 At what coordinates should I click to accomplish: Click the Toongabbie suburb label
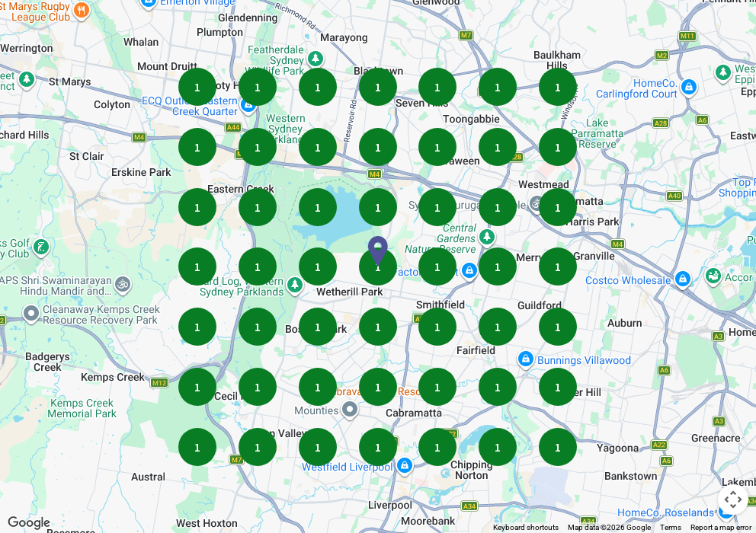471,119
